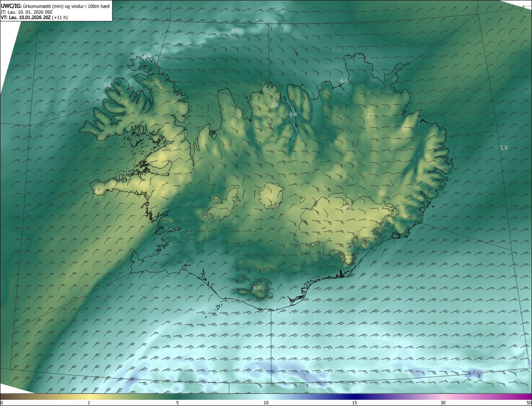Click the 6.6 value on the north coast
This screenshot has height=406, width=532.
coord(344,81)
